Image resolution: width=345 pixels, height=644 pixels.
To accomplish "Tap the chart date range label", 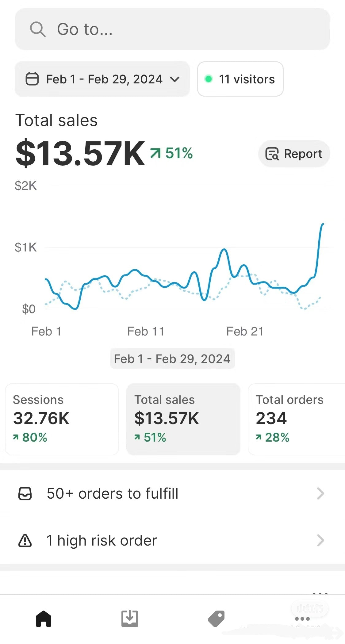I will point(172,359).
